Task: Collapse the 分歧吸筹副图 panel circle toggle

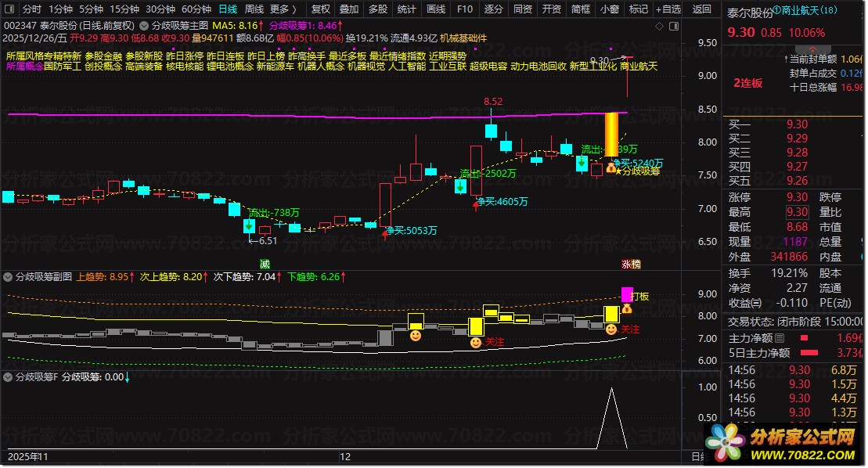Action: (9, 276)
